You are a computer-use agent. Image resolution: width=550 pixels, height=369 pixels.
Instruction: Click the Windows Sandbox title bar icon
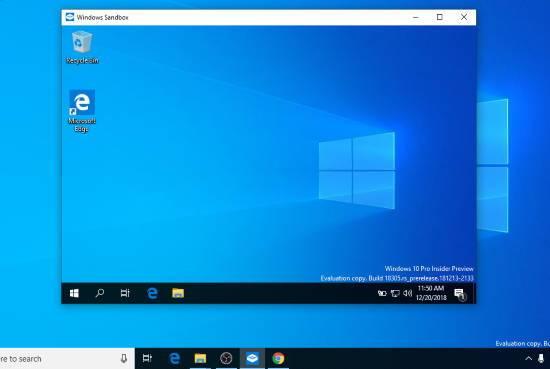(70, 17)
